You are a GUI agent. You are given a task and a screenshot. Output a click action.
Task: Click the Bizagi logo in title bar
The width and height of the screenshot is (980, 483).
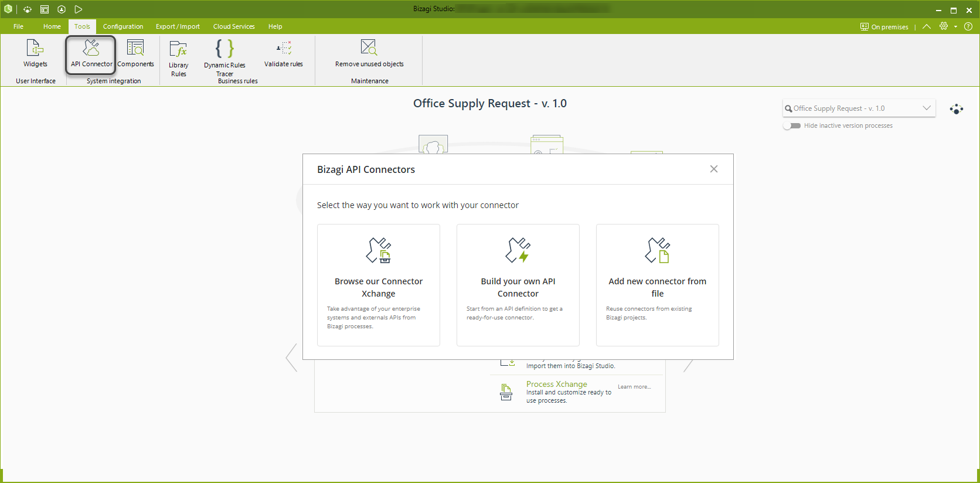point(8,9)
